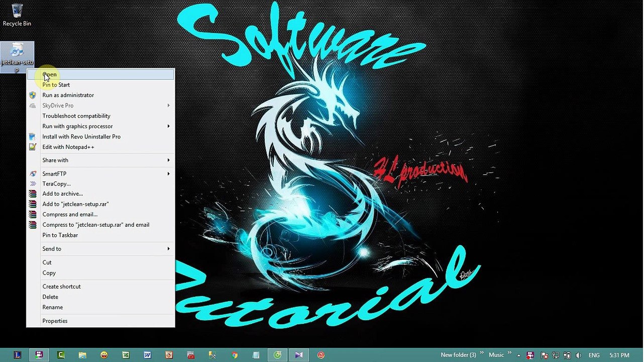Select Troubleshoot compatibility
644x362 pixels.
click(x=100, y=116)
